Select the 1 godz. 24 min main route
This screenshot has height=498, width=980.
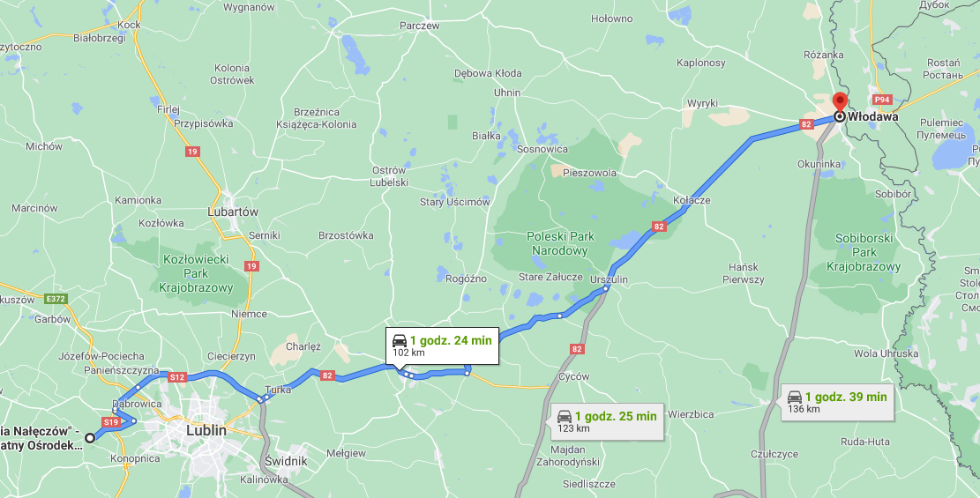click(442, 346)
